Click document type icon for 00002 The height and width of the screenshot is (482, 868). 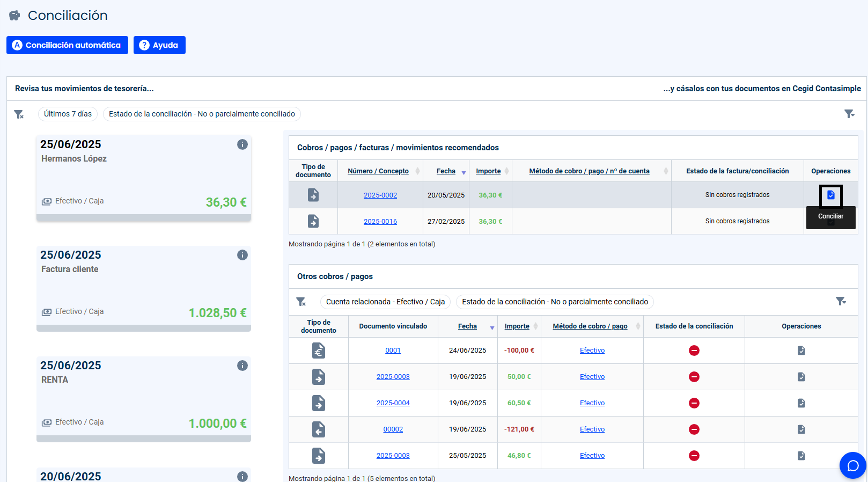[319, 429]
